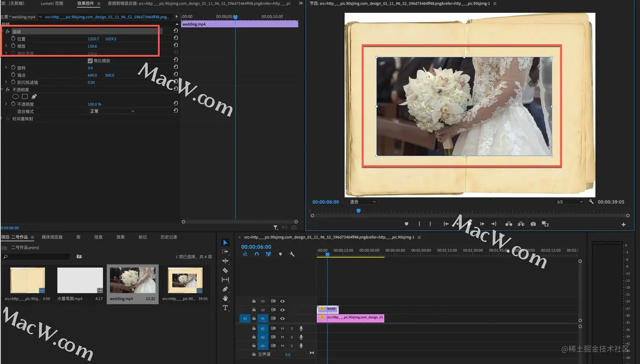
Task: Click Mark Out button in program monitor
Action: [430, 224]
